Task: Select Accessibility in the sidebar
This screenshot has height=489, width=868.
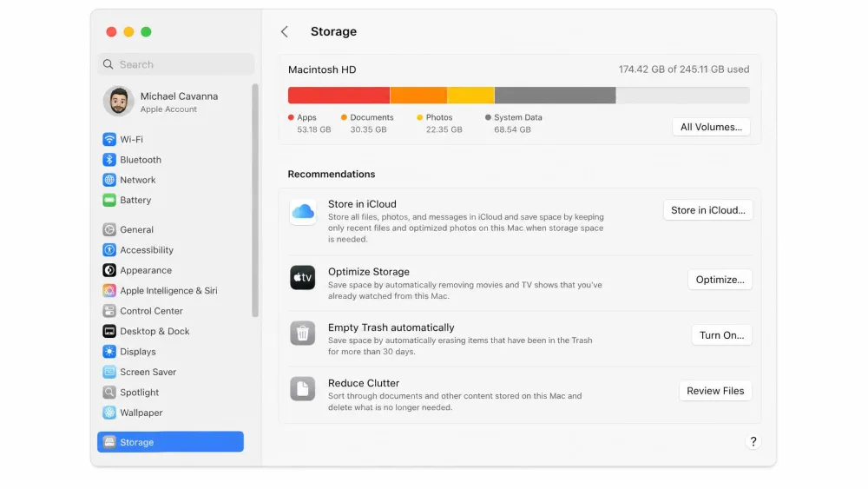Action: click(170, 250)
